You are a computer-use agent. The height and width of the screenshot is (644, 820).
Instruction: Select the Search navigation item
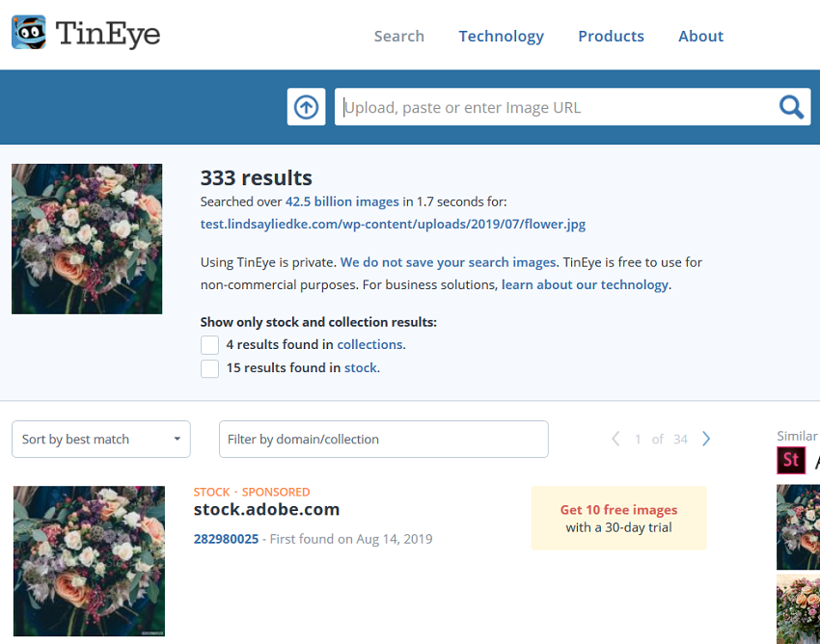point(399,36)
